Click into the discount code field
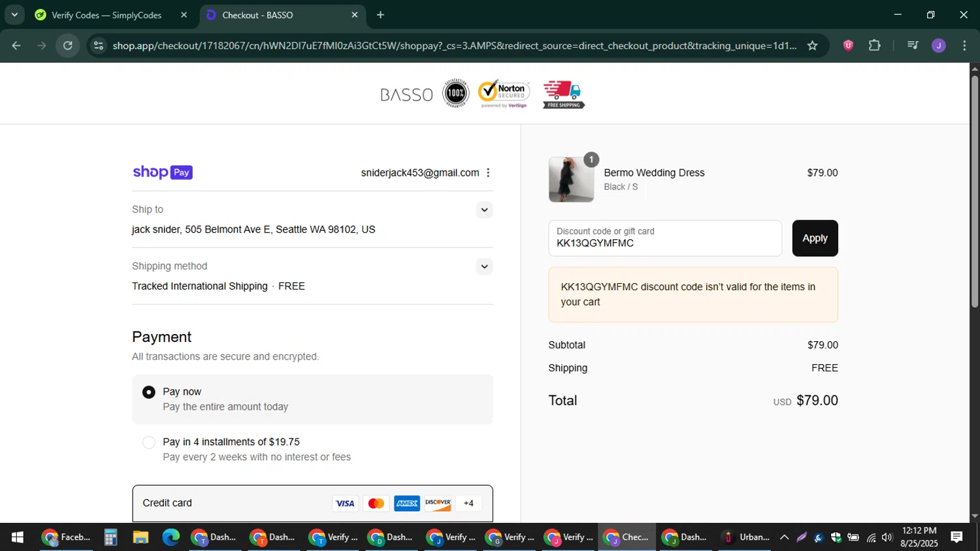980x551 pixels. pyautogui.click(x=665, y=238)
